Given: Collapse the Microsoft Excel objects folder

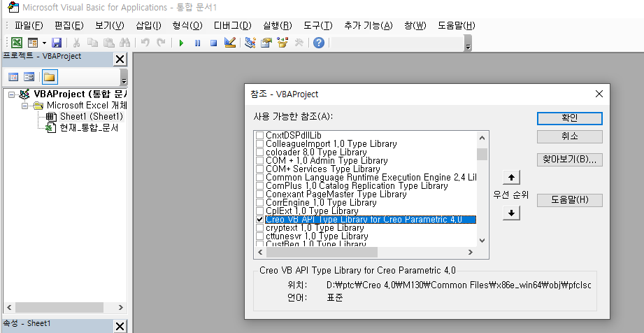Looking at the screenshot, I should (25, 106).
